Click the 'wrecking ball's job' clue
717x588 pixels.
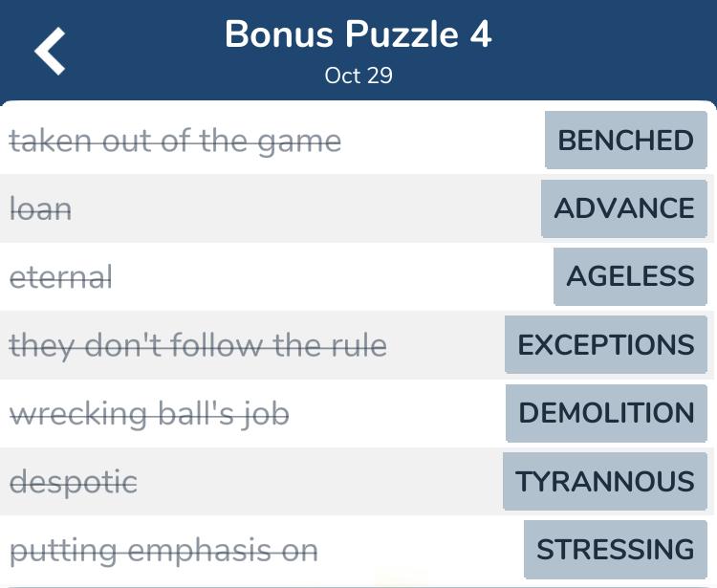click(x=149, y=414)
